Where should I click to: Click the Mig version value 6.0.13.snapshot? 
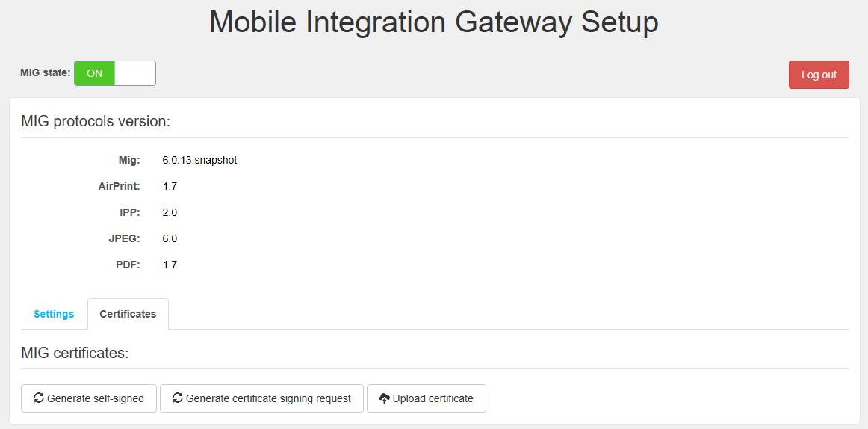[x=199, y=160]
